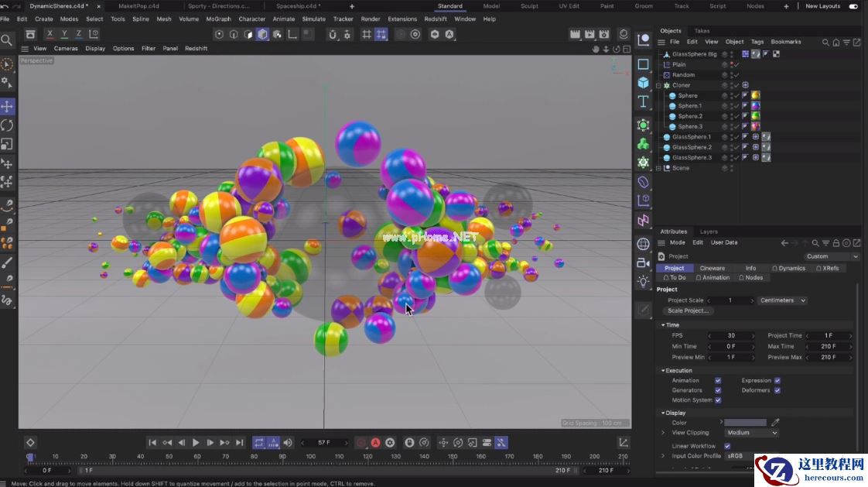Add a Light object from the side palette
Screen dimensions: 868x487
(643, 282)
